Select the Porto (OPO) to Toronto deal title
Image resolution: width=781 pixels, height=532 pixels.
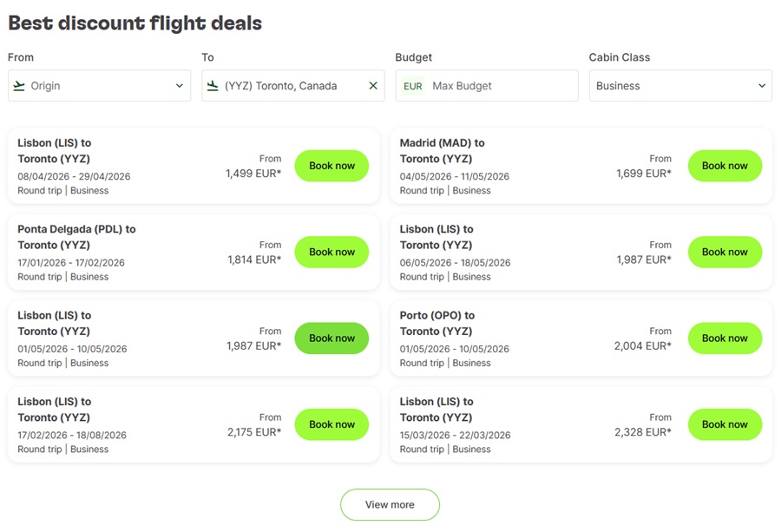click(436, 323)
